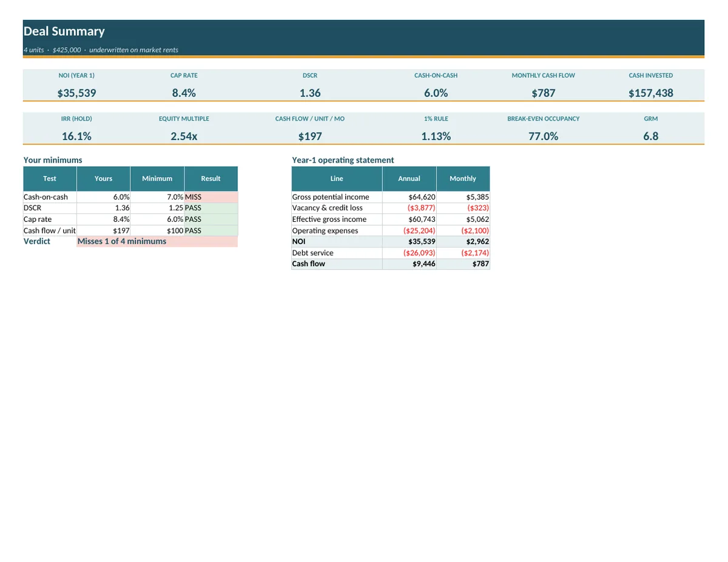This screenshot has width=728, height=562.
Task: Click the $60,743 effective gross income cell
Action: pyautogui.click(x=409, y=219)
